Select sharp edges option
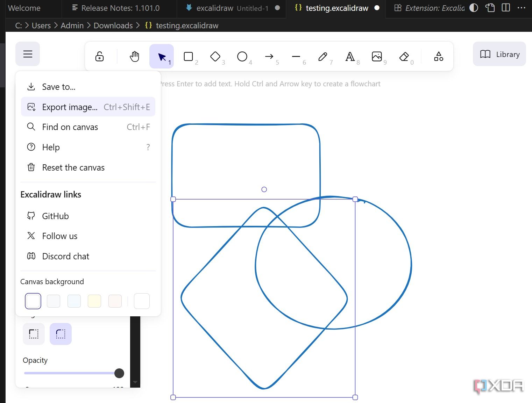 click(x=34, y=334)
